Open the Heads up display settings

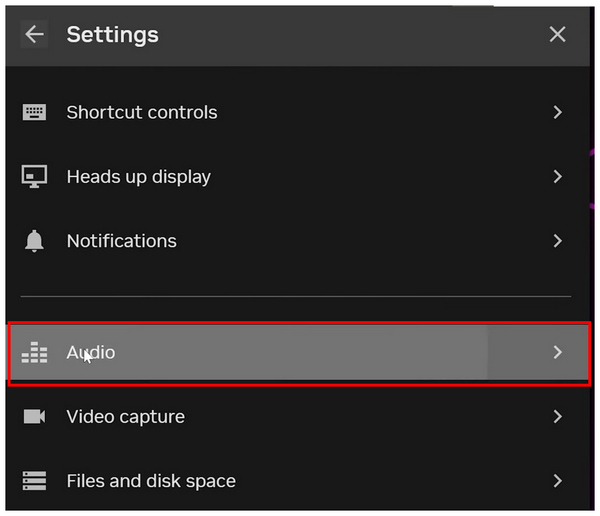tap(138, 177)
